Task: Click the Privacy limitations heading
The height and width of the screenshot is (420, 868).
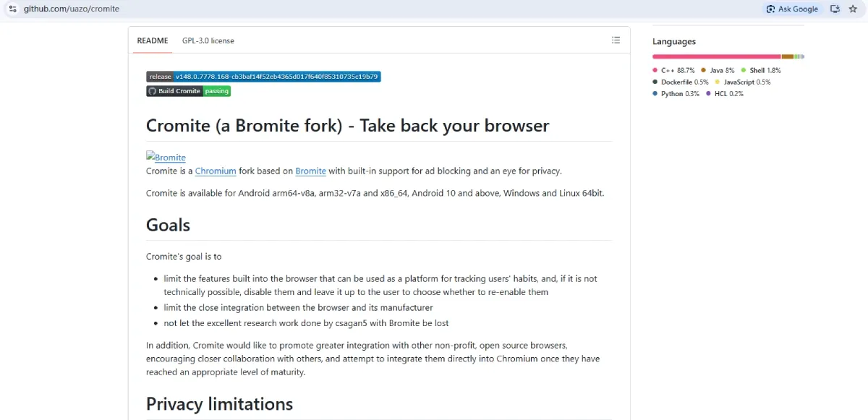Action: (219, 403)
